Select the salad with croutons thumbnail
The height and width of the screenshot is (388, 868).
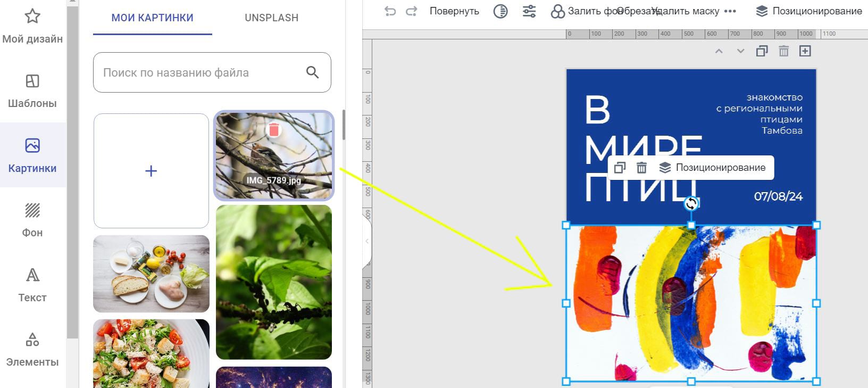tap(151, 353)
